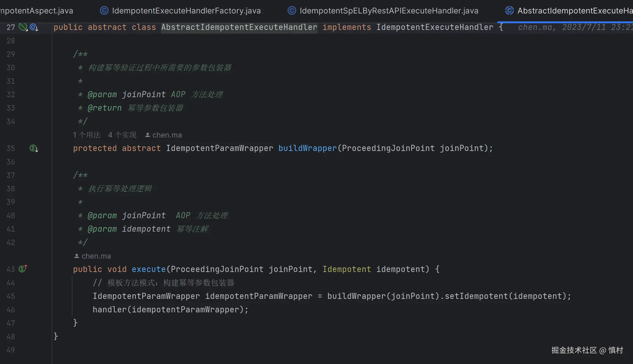Click the class icon on IdempotentExecuteHandlerFactory.java tab

[x=104, y=11]
